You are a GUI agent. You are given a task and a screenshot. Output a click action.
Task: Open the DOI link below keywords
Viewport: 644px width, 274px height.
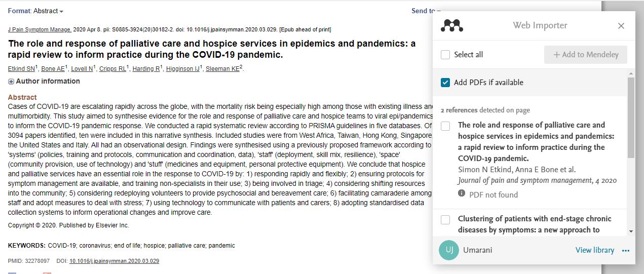coord(114,261)
